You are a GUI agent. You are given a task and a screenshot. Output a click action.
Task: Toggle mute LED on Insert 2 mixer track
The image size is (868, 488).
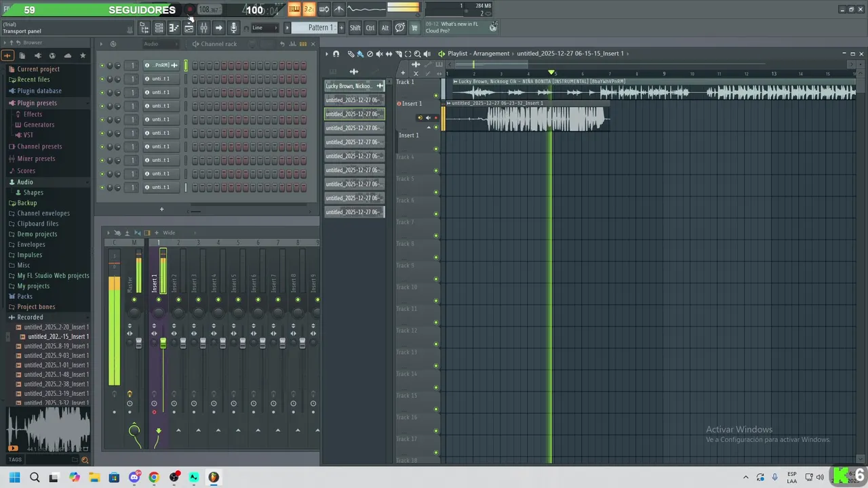click(x=178, y=300)
